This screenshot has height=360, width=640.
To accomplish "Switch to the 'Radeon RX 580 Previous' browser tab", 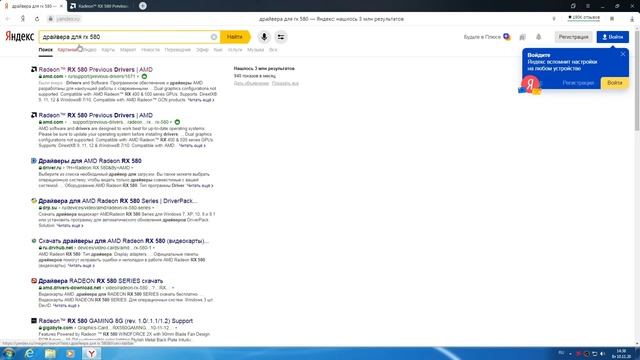I will (x=100, y=6).
